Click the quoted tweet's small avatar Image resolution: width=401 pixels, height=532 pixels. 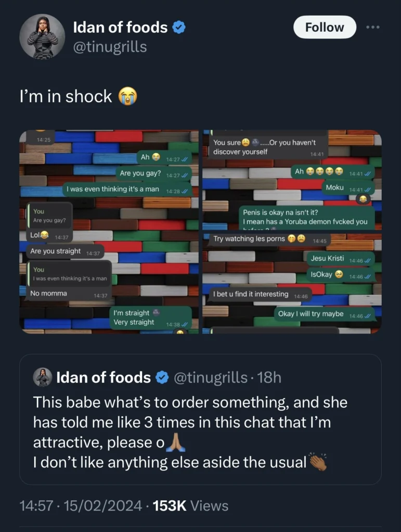pos(43,377)
